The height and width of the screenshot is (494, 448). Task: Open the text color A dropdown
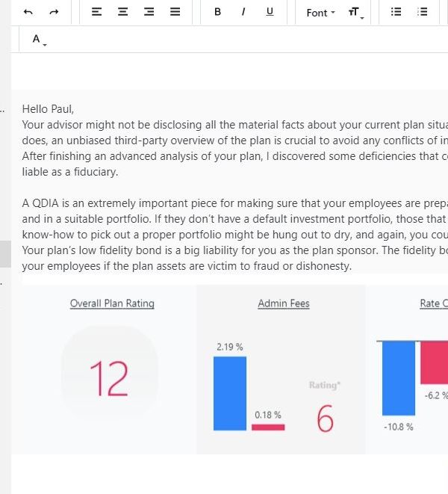(39, 39)
